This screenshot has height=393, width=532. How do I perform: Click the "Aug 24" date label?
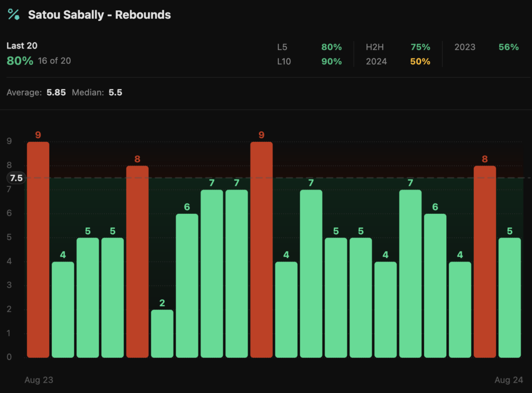click(509, 380)
